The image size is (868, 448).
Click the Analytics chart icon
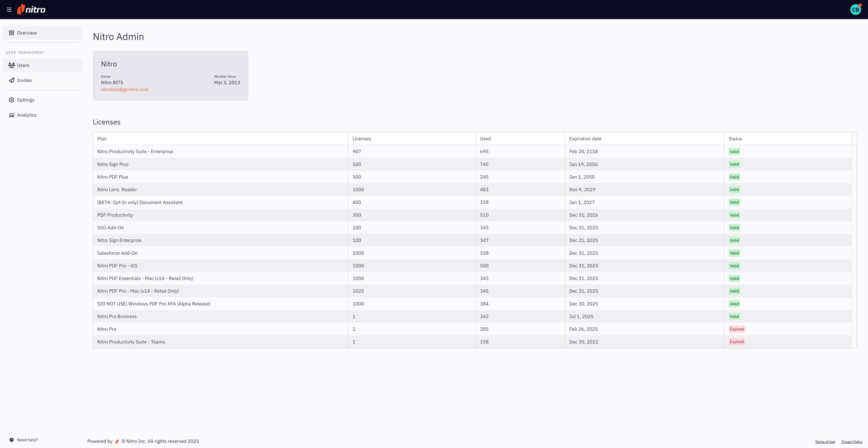(x=11, y=115)
